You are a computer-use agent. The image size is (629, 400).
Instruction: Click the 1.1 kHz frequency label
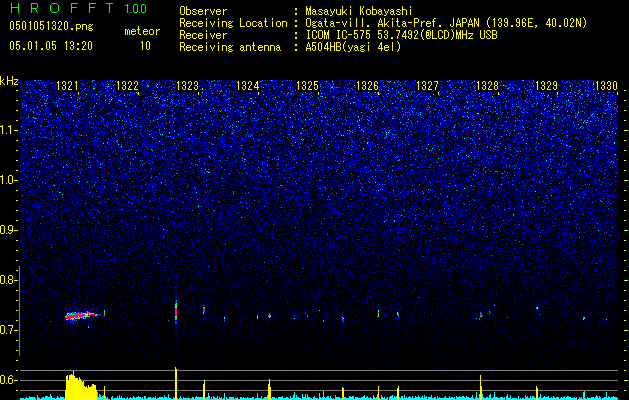[9, 130]
